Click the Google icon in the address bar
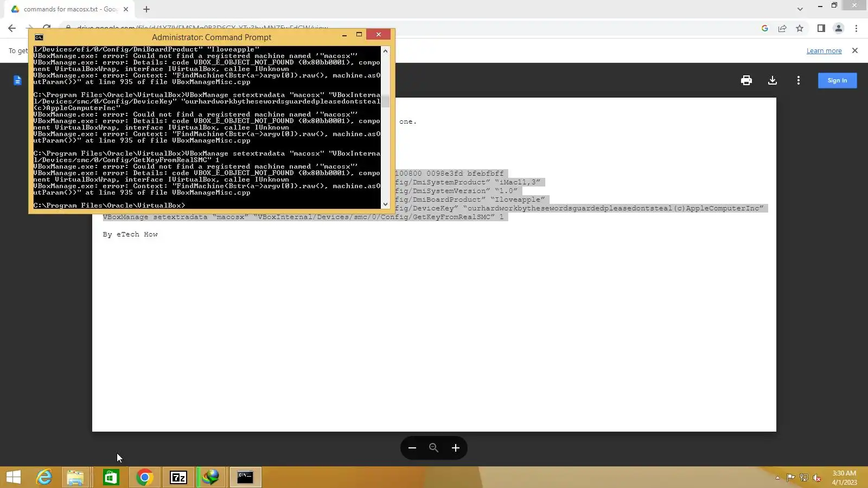 click(765, 28)
